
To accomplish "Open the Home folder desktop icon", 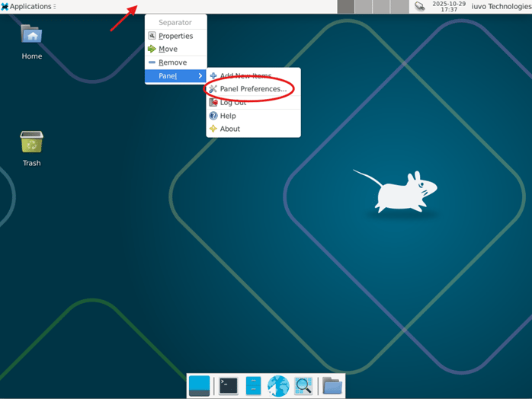I will point(31,42).
